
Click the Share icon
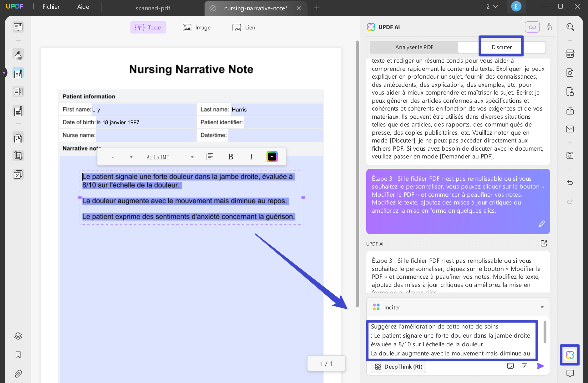coord(570,111)
